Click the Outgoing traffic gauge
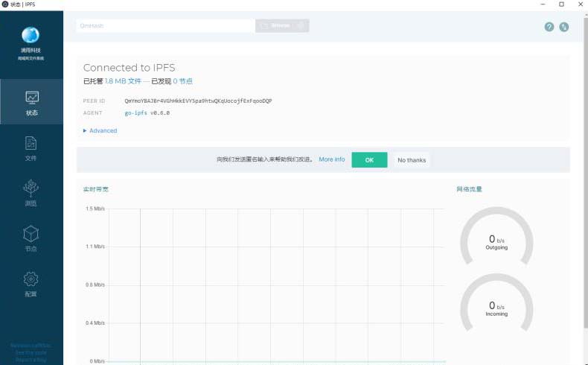 496,240
